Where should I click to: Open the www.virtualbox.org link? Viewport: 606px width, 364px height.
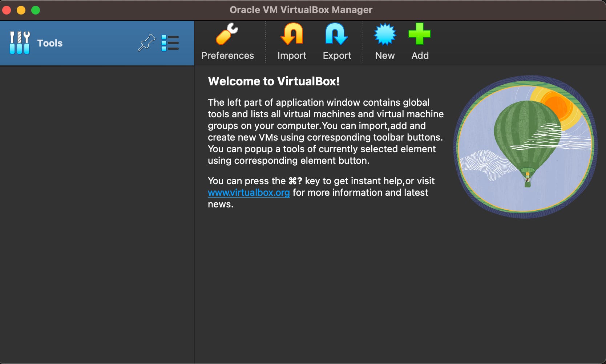click(249, 193)
